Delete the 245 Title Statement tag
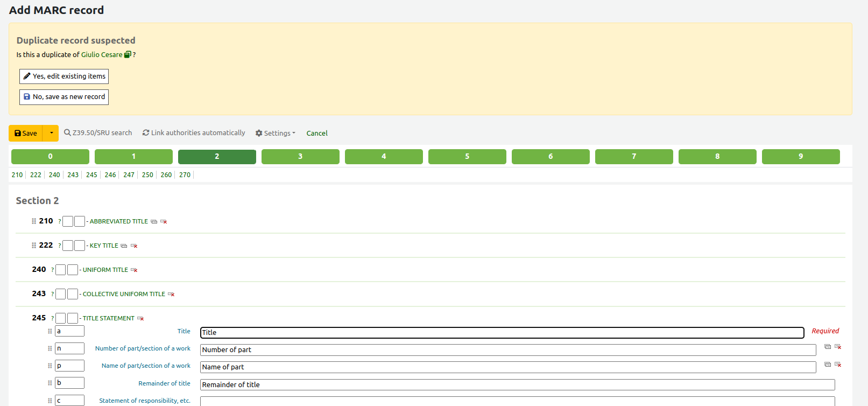This screenshot has width=868, height=406. pyautogui.click(x=140, y=319)
